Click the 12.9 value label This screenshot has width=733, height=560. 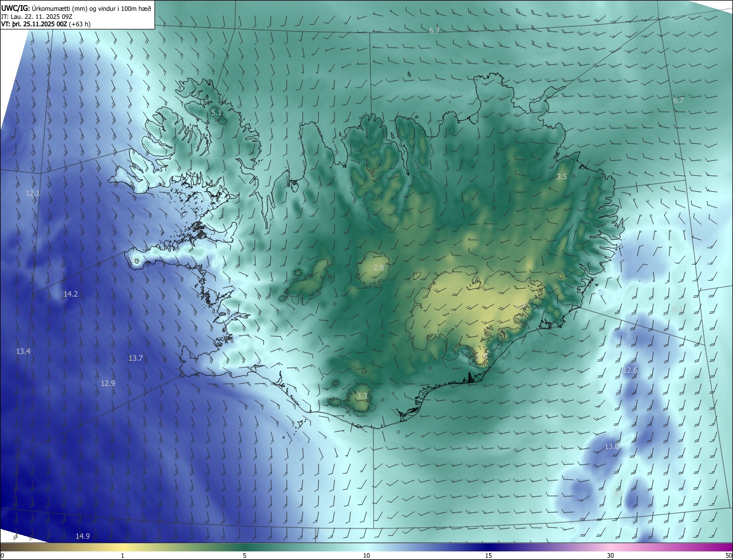pyautogui.click(x=108, y=383)
